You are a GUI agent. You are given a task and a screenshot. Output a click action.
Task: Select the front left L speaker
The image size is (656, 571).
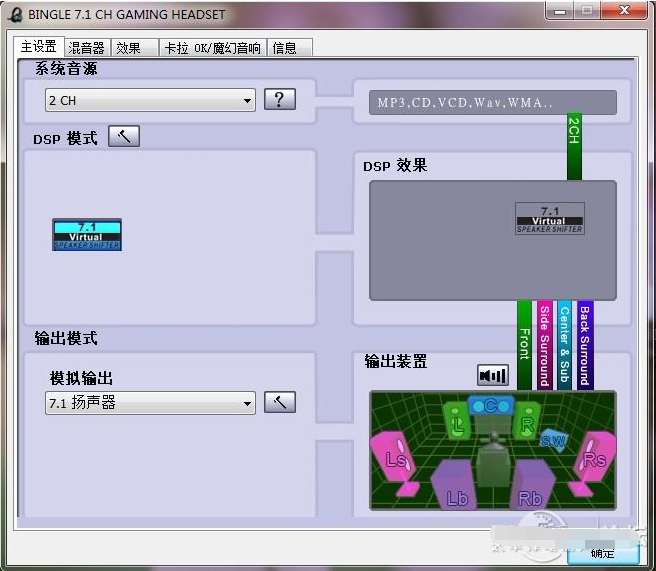tap(457, 421)
